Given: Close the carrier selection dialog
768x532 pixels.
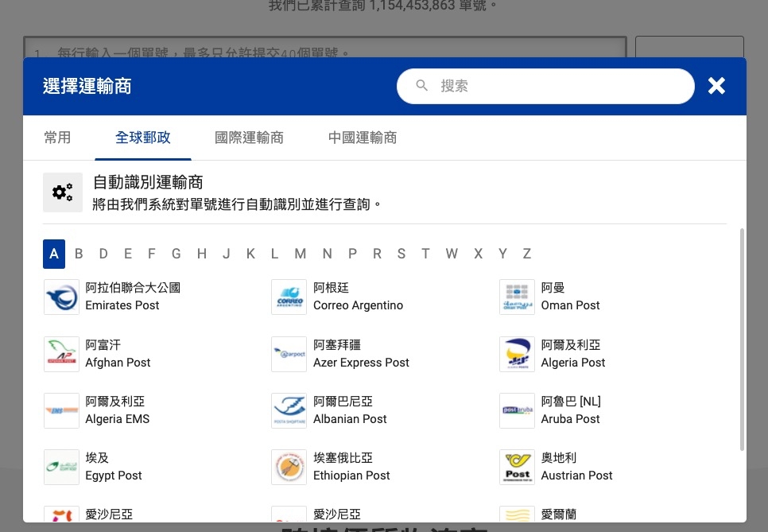Looking at the screenshot, I should (x=716, y=86).
